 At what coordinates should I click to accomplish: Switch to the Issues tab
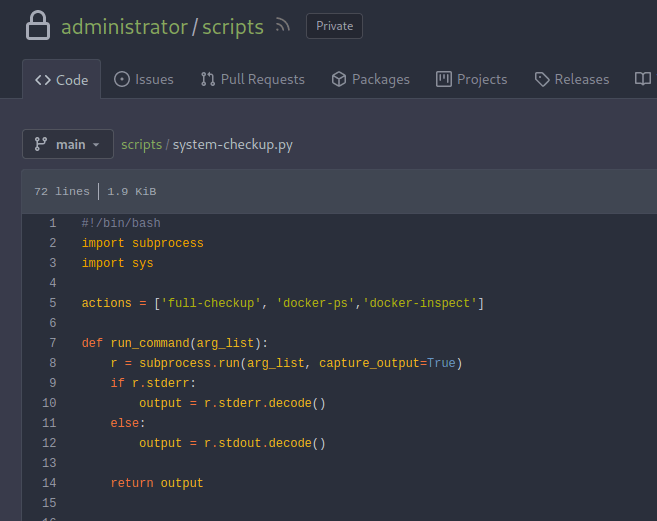pyautogui.click(x=144, y=79)
